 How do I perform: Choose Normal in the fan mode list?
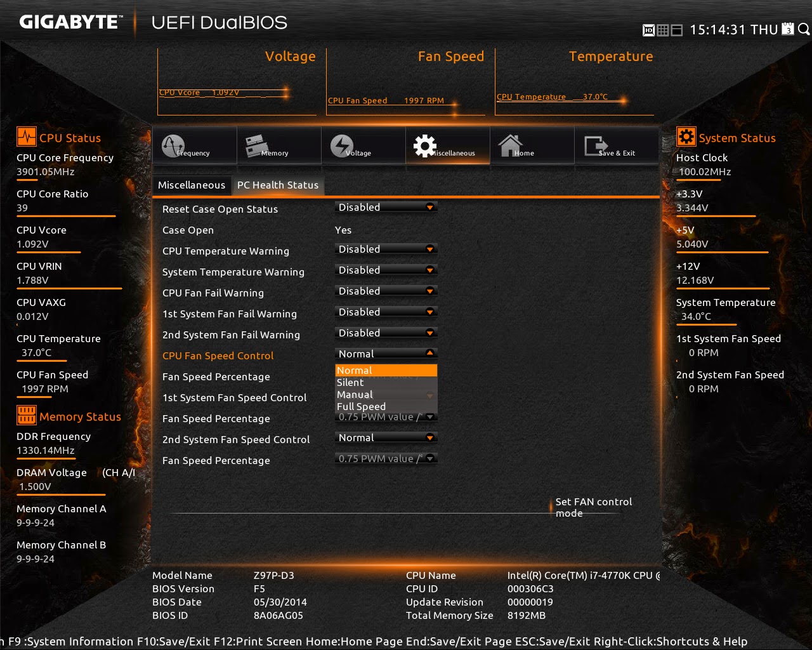tap(386, 371)
